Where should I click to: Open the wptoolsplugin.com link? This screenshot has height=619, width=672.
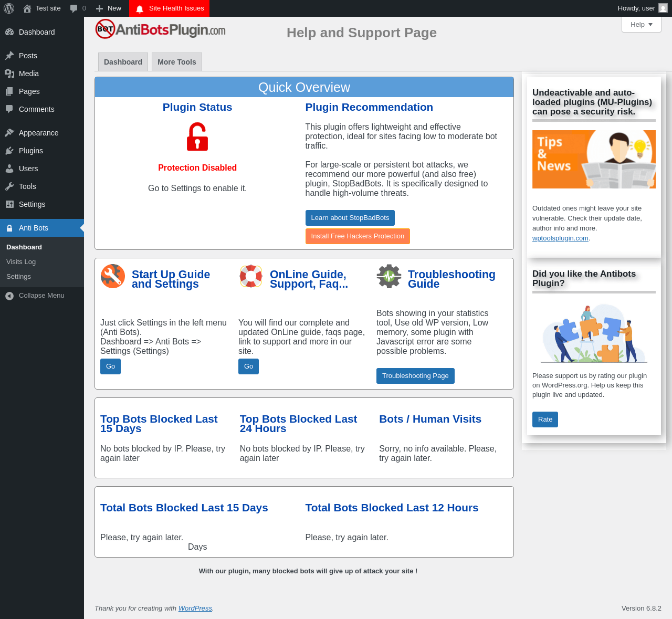point(560,238)
